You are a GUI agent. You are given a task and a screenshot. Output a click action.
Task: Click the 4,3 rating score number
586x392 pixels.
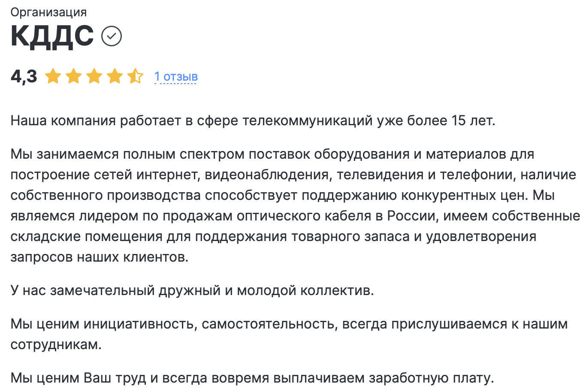click(x=24, y=77)
